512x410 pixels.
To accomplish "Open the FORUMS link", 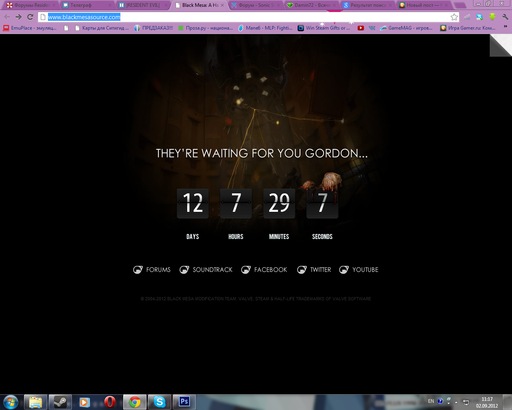I will 152,269.
